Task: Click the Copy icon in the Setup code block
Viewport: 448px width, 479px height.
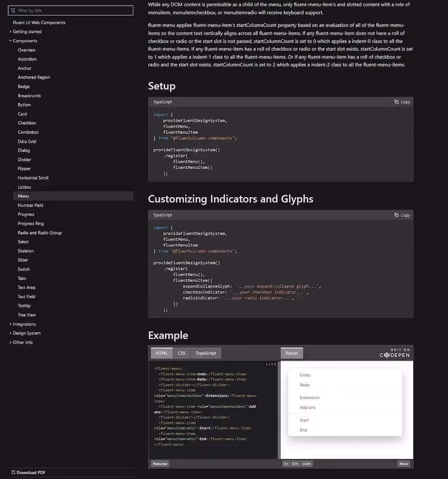Action: coord(396,102)
